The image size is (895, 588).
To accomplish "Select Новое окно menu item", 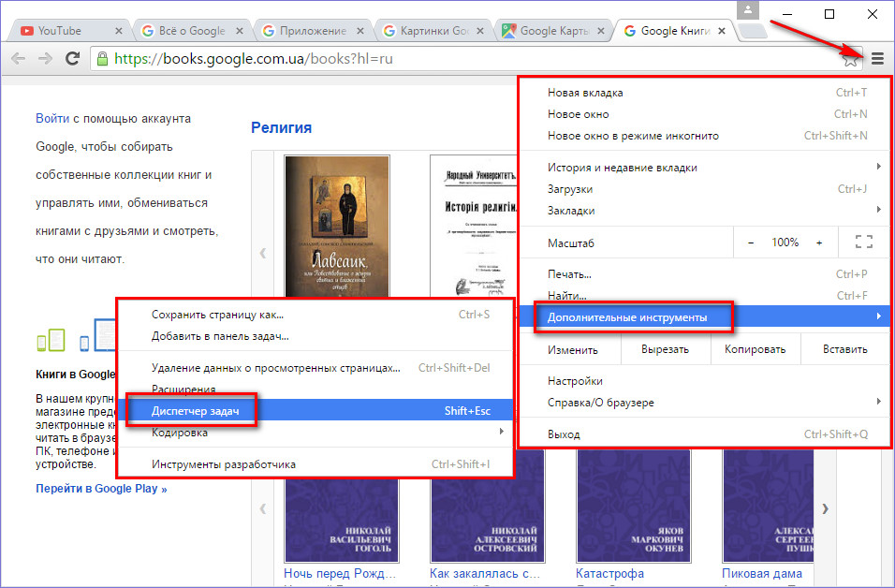I will coord(704,114).
